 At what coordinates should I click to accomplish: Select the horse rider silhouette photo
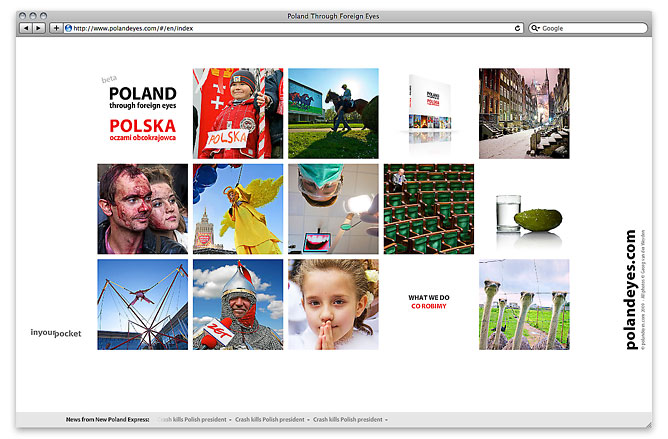point(333,113)
